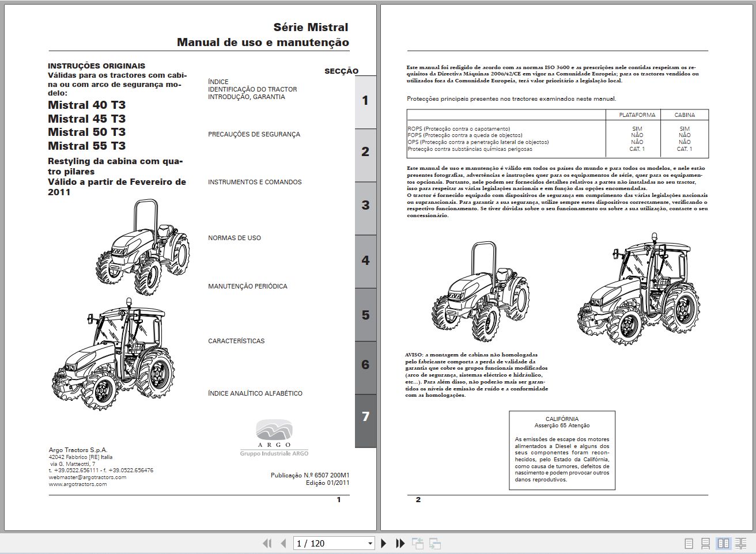Click the cabin tractor drawing on page 2
The image size is (756, 554).
click(638, 289)
